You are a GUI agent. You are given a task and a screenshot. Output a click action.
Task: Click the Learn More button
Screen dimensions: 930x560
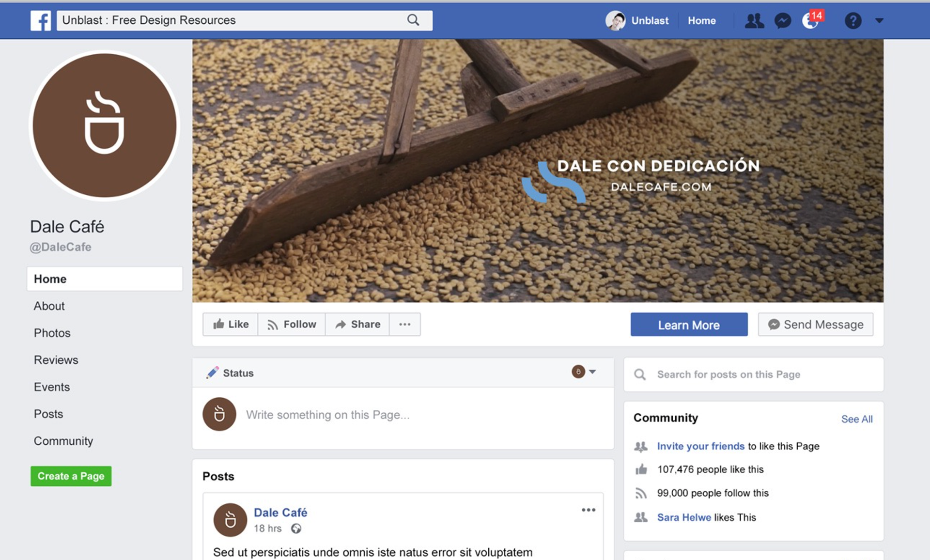[689, 325]
